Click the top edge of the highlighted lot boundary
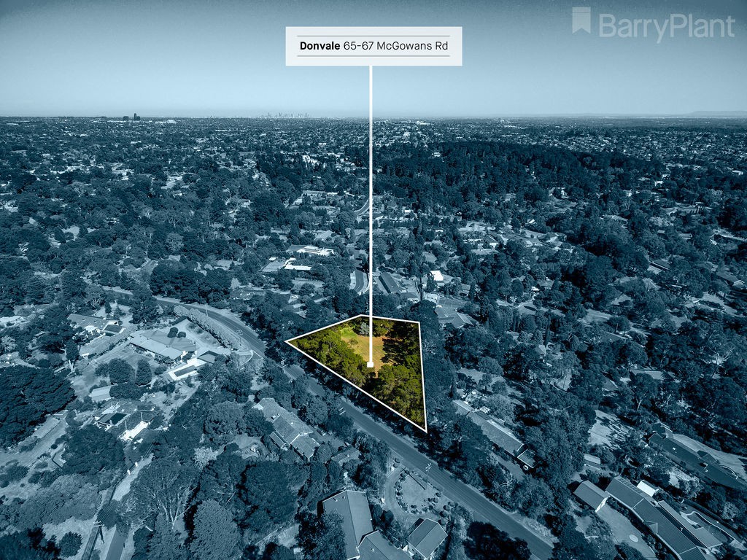Viewport: 747px width, 560px height. (x=390, y=319)
